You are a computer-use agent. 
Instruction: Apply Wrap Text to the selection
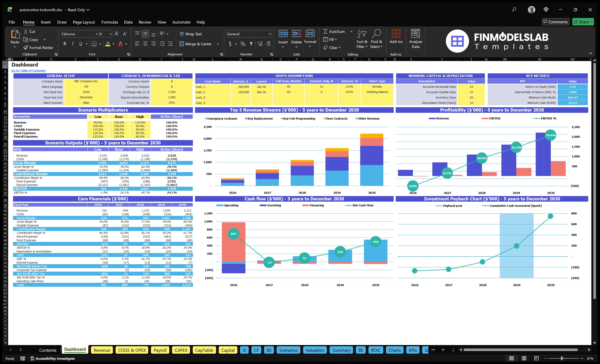(x=191, y=34)
